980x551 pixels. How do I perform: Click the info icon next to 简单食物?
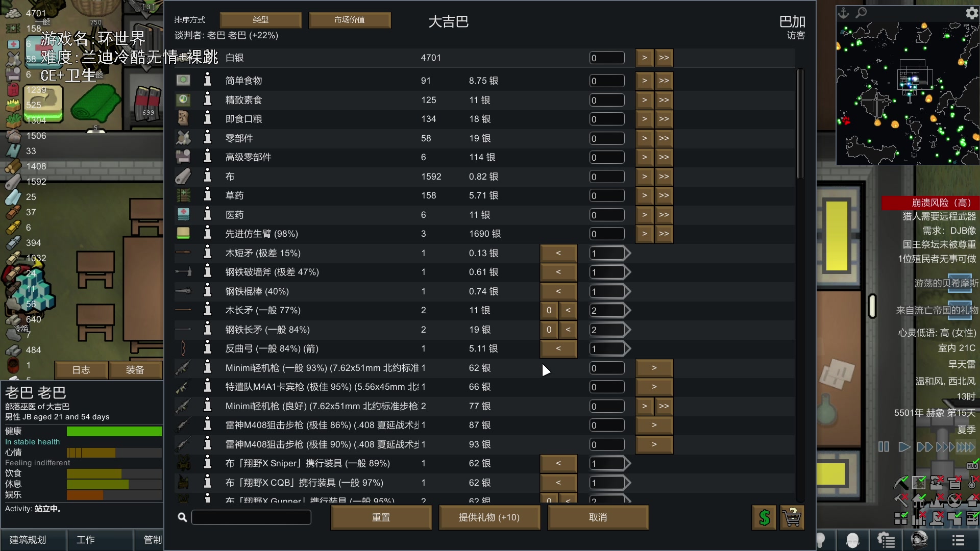(207, 80)
